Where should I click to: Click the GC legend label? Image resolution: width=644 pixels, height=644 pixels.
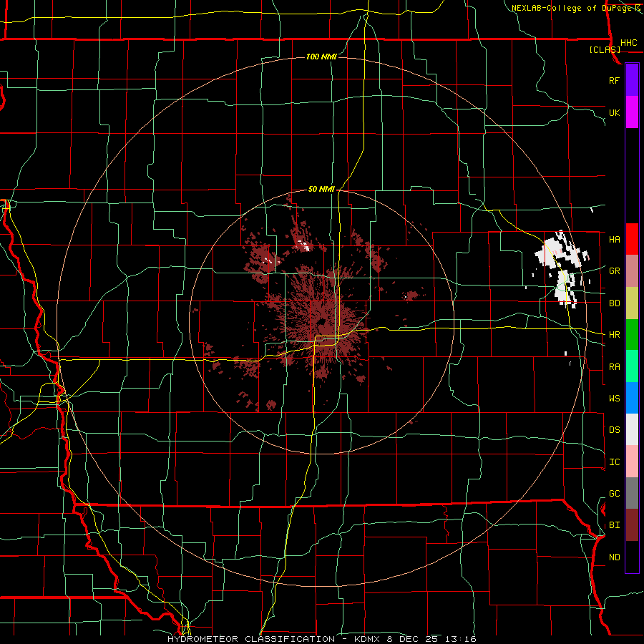tap(615, 494)
